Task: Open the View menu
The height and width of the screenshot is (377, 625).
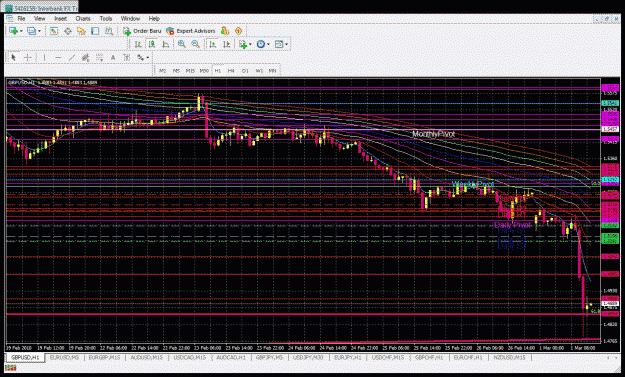Action: 39,18
